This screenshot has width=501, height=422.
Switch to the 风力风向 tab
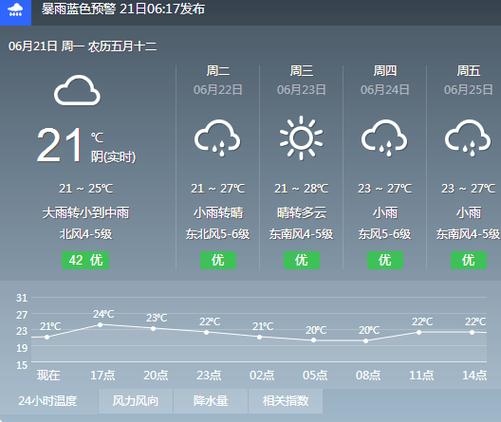pos(136,401)
